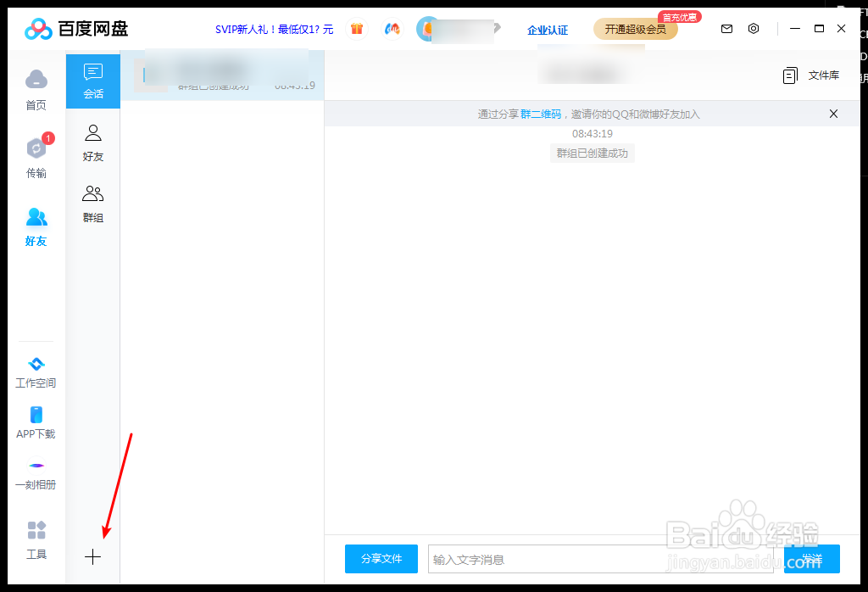Open the 工作空间 workspace
868x592 pixels.
coord(36,371)
